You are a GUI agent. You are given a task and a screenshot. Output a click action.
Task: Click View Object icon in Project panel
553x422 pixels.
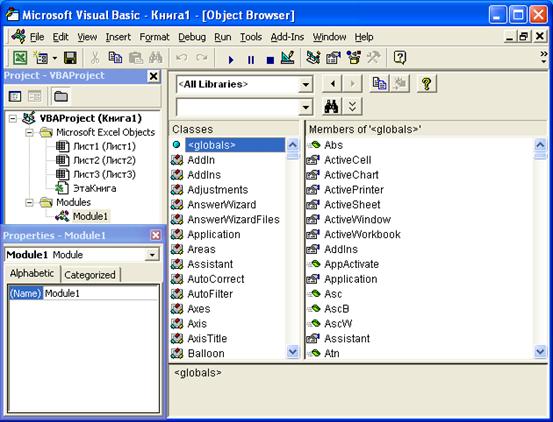pos(35,96)
